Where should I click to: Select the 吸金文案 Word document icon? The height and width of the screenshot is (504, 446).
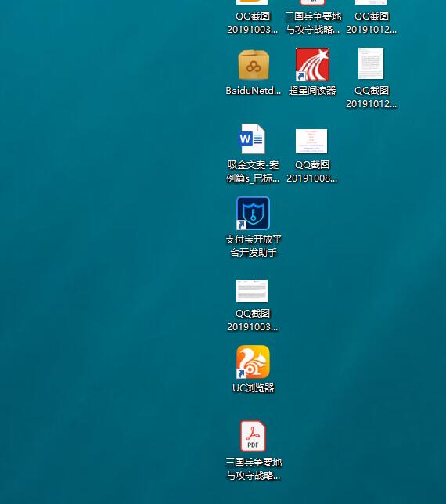[253, 139]
